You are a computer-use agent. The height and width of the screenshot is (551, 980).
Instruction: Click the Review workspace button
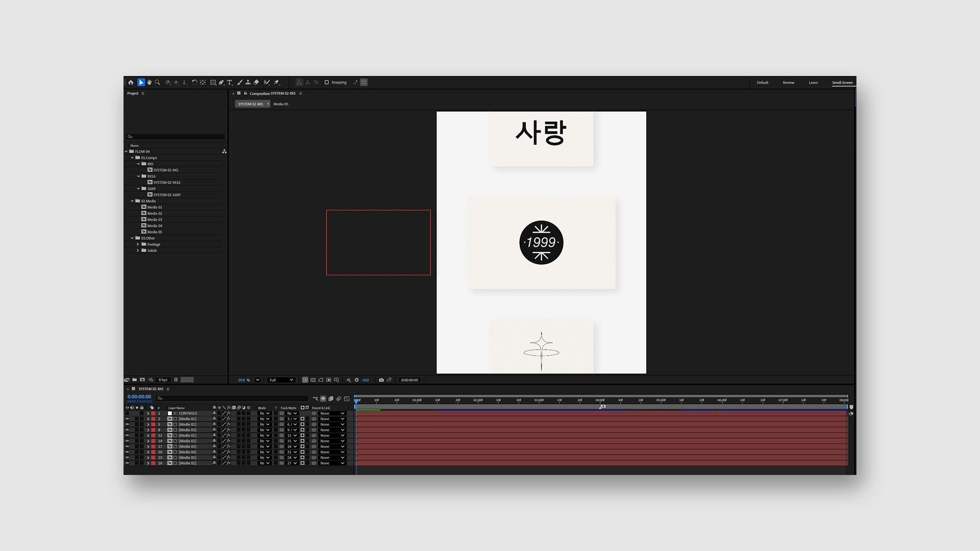point(788,82)
